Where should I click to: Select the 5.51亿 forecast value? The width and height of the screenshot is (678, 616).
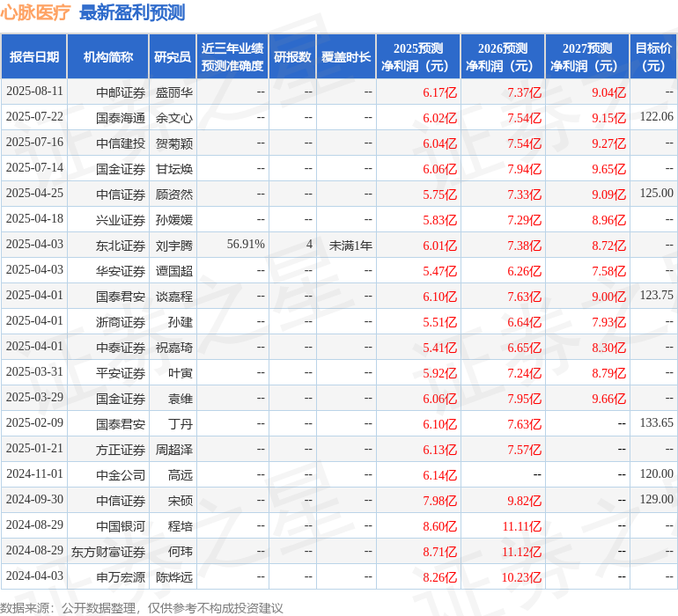439,322
